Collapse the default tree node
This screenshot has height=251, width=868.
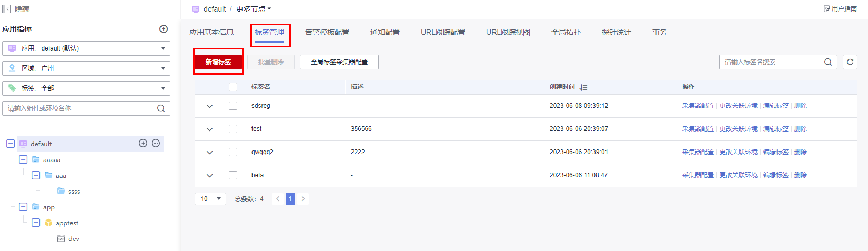(11, 144)
